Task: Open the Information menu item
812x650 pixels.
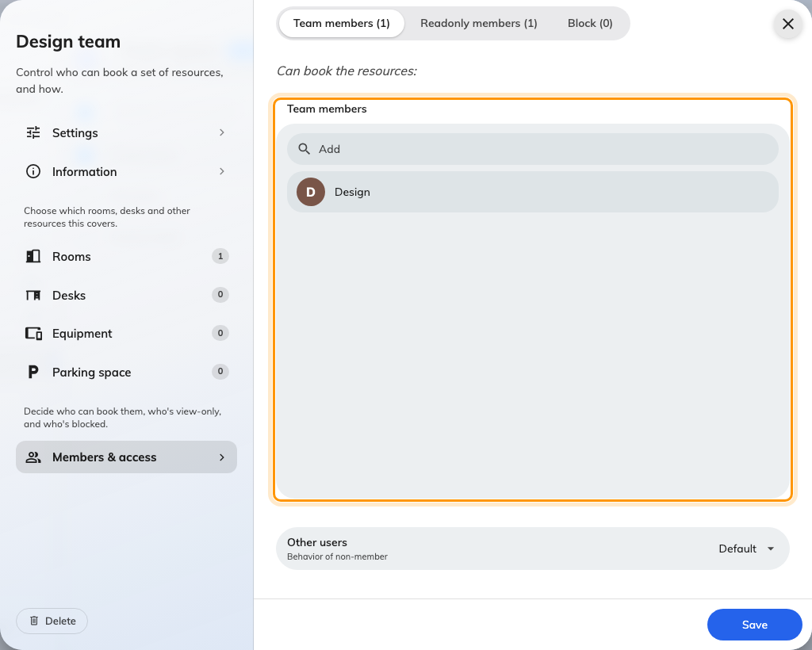Action: tap(126, 171)
